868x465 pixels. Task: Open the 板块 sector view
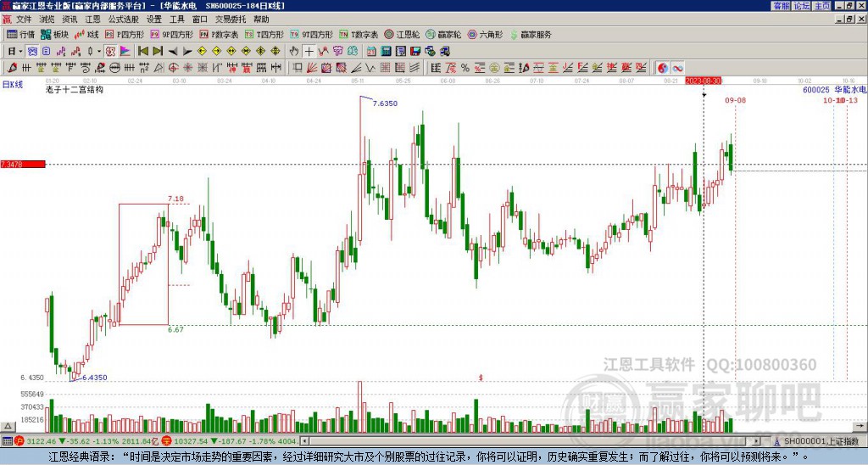pyautogui.click(x=53, y=34)
